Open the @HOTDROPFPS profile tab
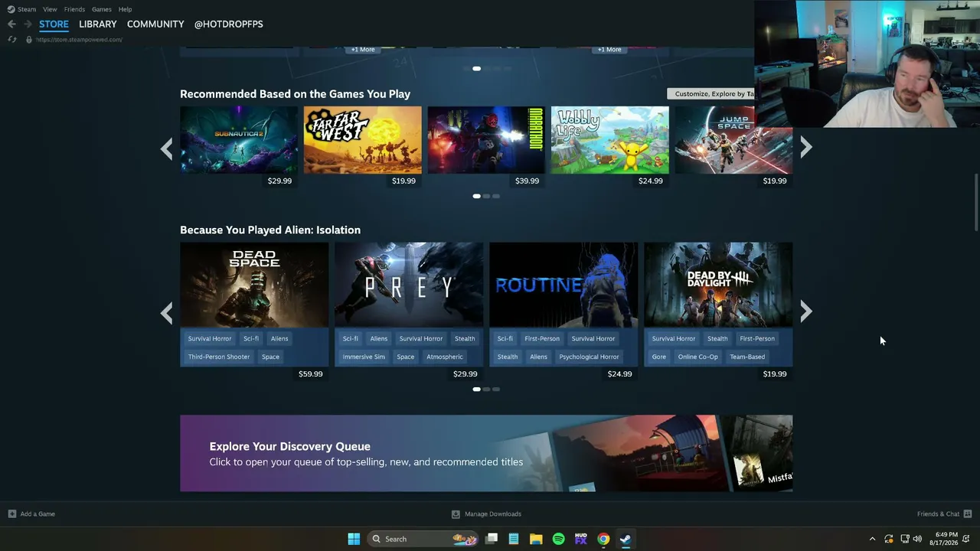 (x=229, y=24)
